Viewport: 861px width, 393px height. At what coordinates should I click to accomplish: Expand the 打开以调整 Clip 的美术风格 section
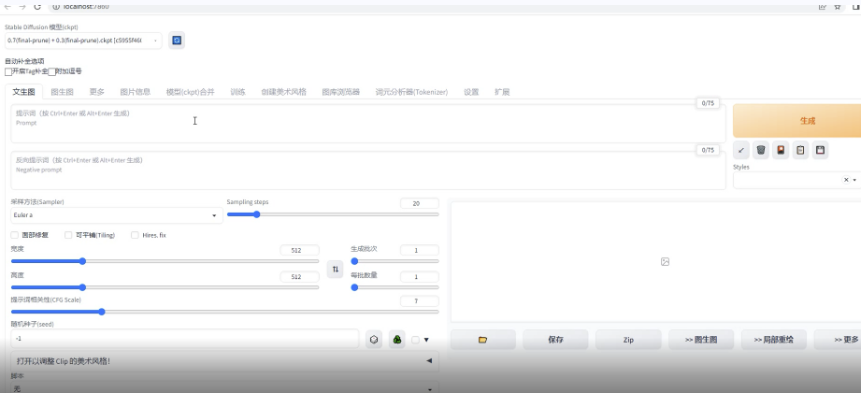225,361
